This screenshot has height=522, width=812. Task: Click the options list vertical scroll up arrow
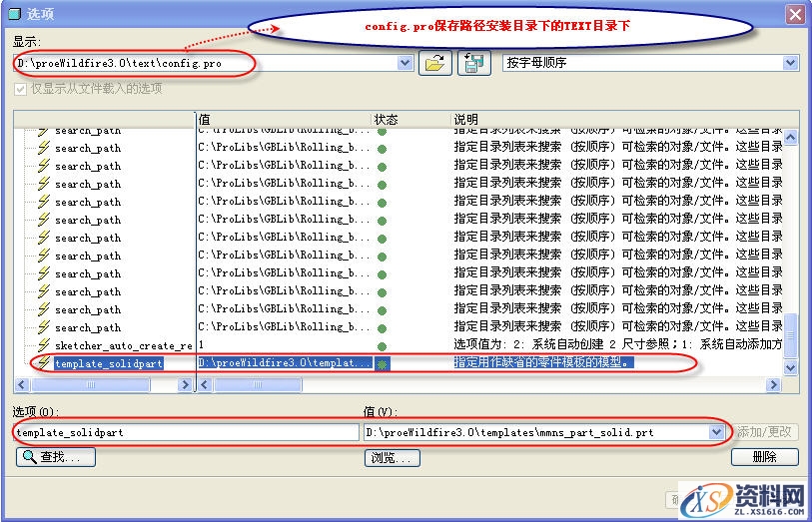pyautogui.click(x=790, y=137)
